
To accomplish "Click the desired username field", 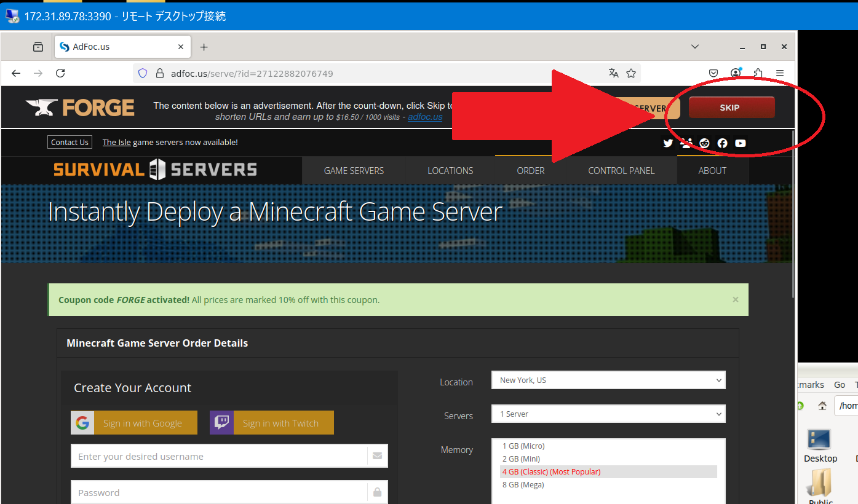I will (229, 456).
